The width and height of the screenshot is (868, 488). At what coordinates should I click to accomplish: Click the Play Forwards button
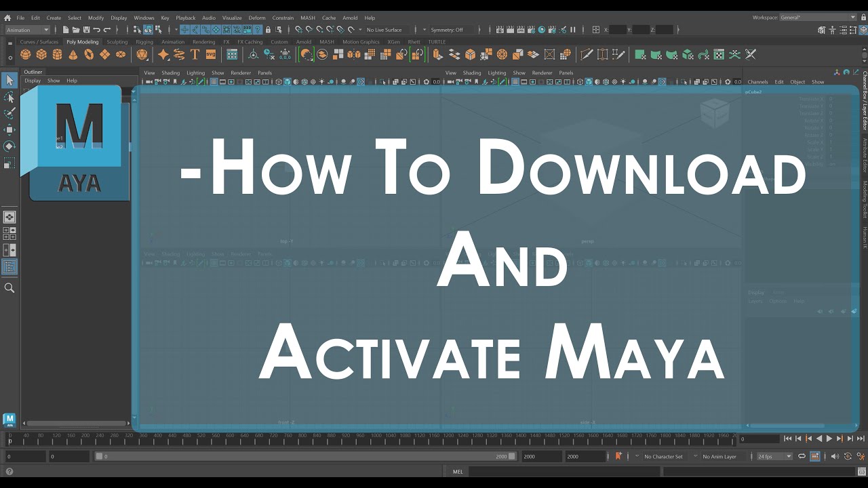coord(829,439)
